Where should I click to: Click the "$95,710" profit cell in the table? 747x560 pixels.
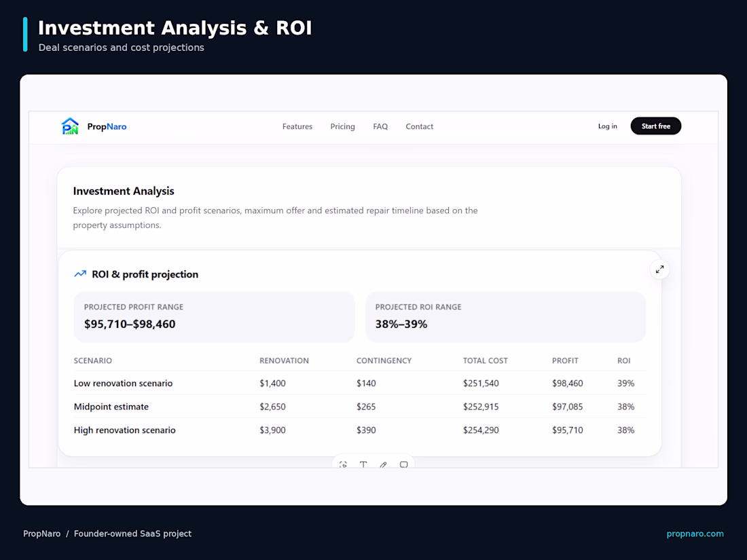pos(568,430)
